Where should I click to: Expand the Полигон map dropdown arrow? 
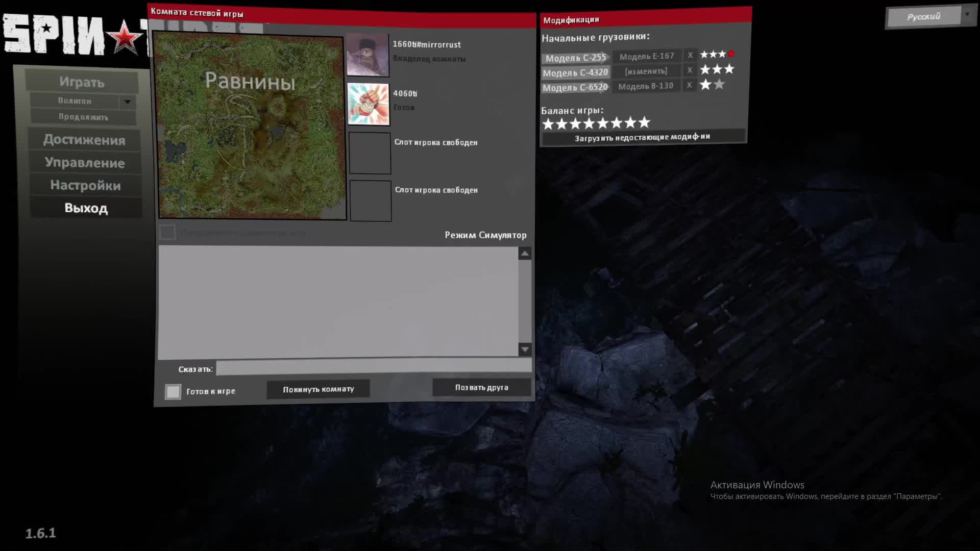pos(128,102)
